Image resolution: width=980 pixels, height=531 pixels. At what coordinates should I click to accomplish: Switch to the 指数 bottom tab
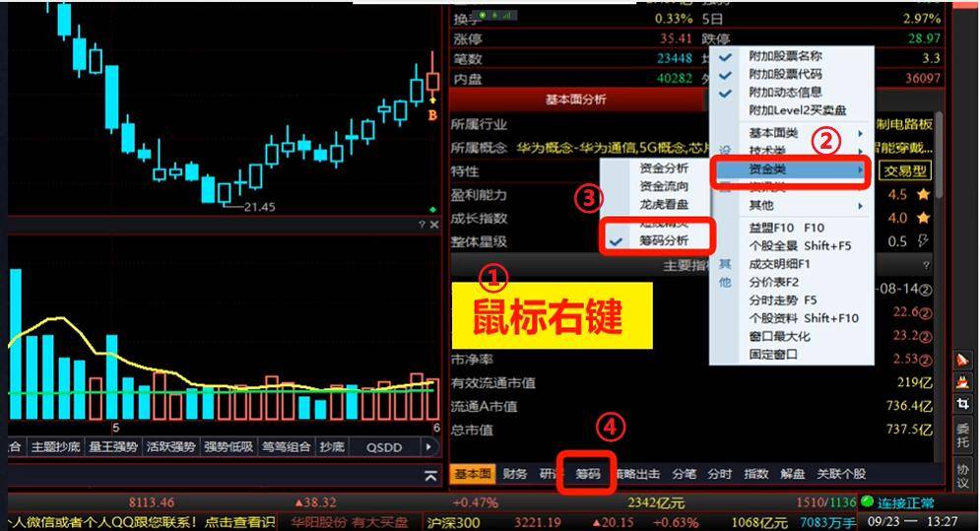755,474
